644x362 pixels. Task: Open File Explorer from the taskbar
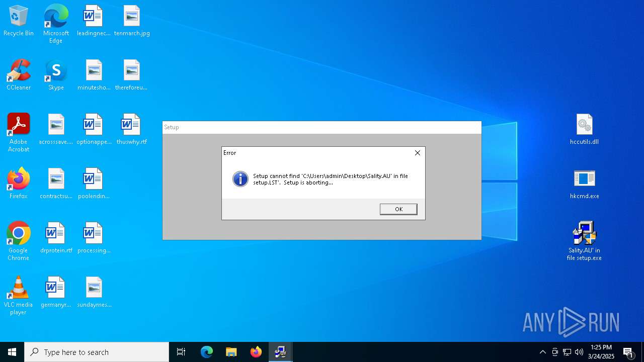(231, 352)
